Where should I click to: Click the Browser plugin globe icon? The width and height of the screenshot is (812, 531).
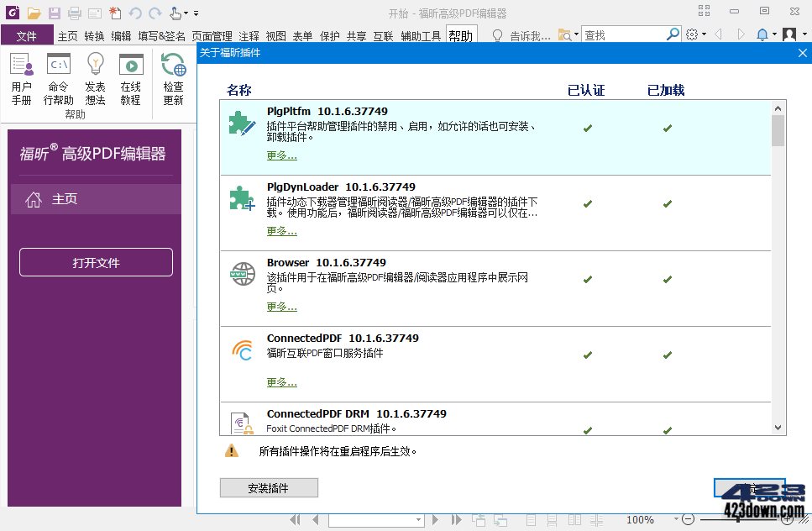point(242,273)
